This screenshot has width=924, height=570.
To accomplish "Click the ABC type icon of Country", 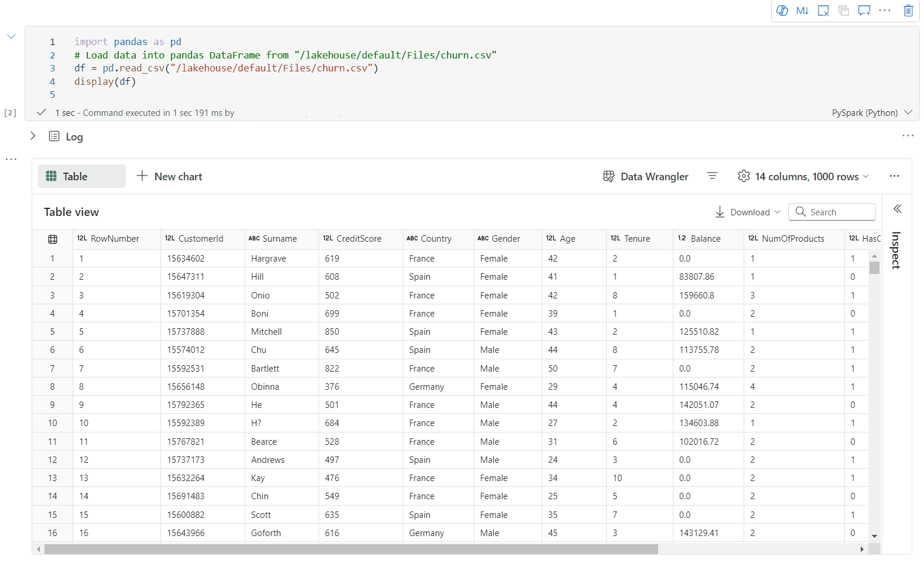I will coord(412,238).
